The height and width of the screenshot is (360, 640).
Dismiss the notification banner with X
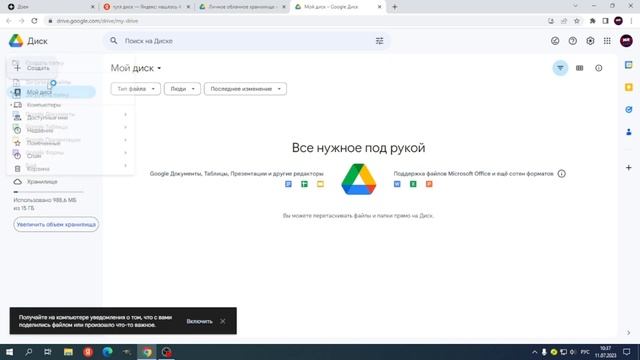[x=223, y=321]
